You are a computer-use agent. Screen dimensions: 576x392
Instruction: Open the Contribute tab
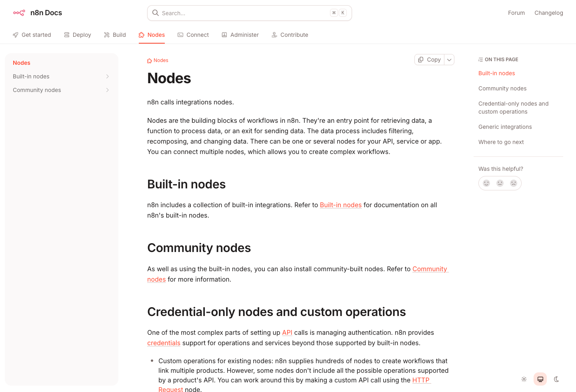290,35
